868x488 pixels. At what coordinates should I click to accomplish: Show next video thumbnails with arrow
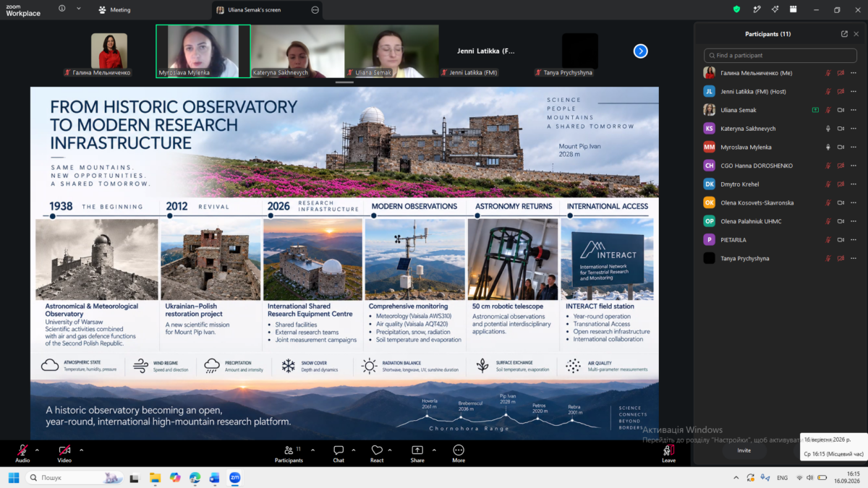(640, 51)
